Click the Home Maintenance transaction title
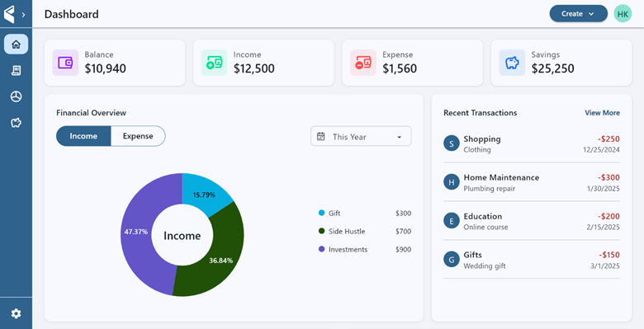The width and height of the screenshot is (644, 329). (501, 177)
